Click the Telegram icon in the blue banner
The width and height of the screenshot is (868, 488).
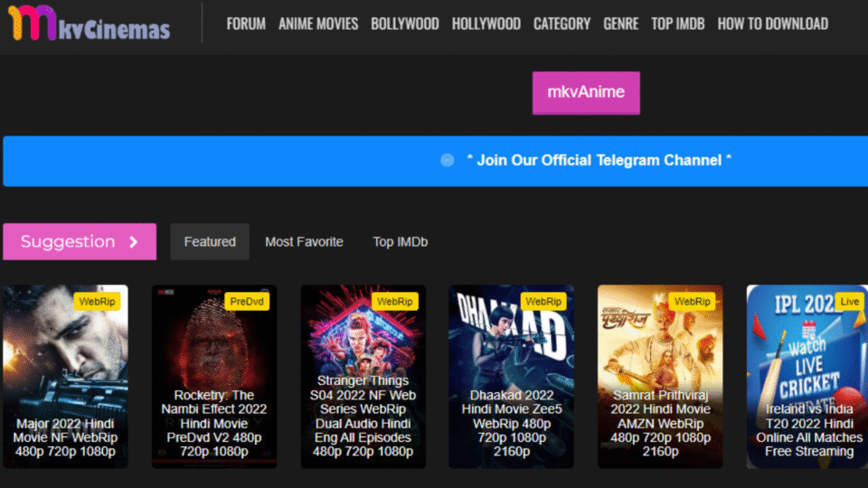(448, 160)
